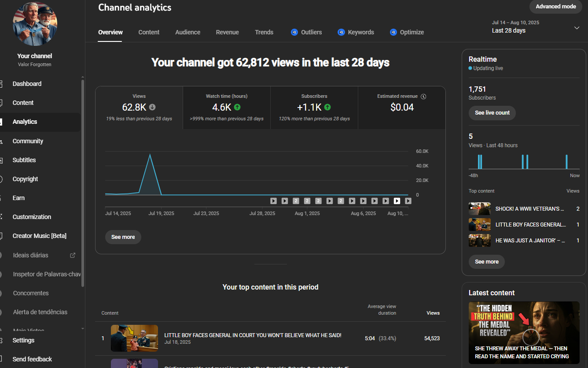This screenshot has height=368, width=588.
Task: Click the Average view duration column header
Action: (x=382, y=310)
